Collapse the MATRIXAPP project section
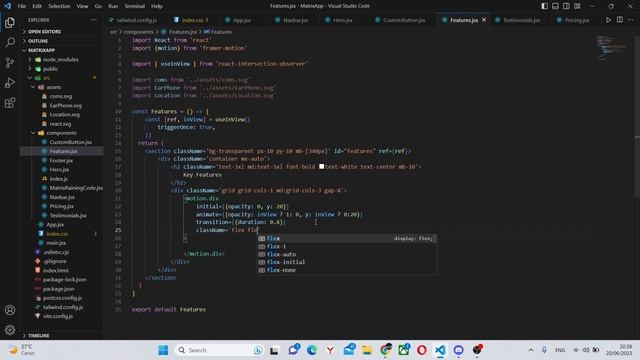Screen dimensions: 640x360 pos(61,50)
